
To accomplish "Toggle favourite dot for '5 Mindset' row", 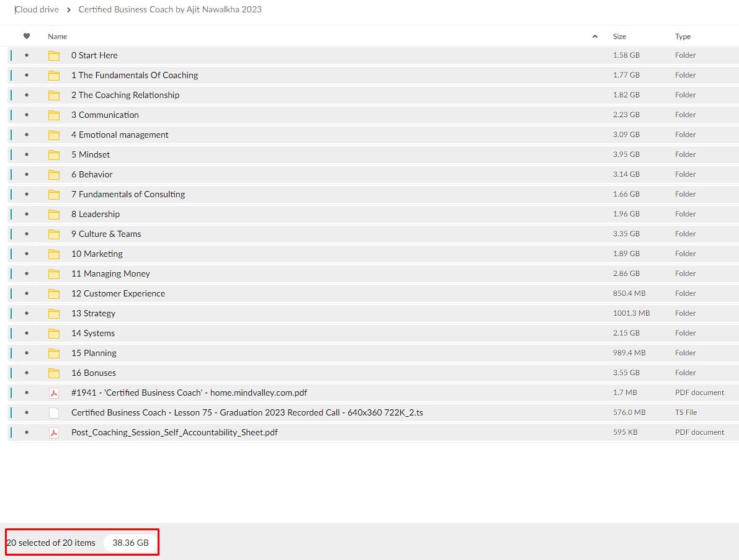I will (27, 154).
